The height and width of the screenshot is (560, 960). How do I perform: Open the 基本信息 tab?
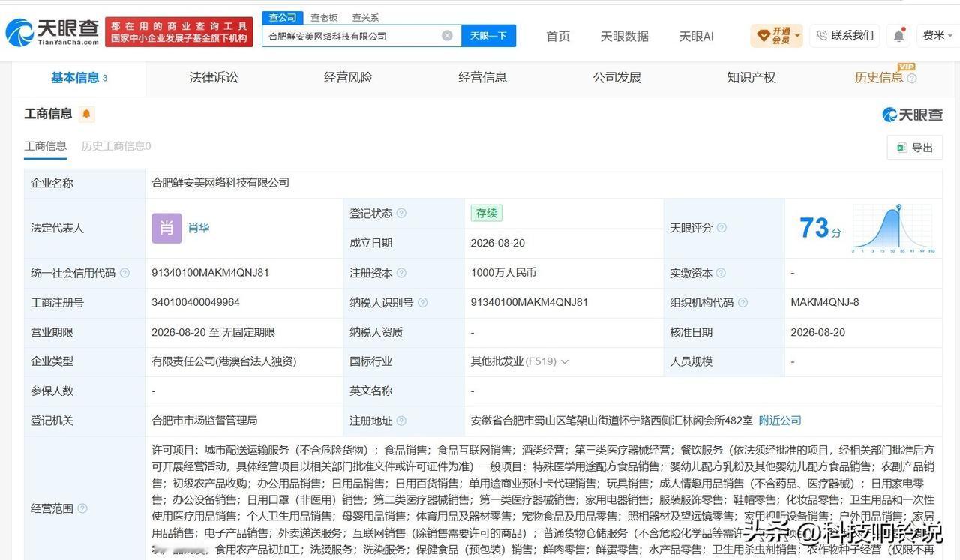click(79, 78)
